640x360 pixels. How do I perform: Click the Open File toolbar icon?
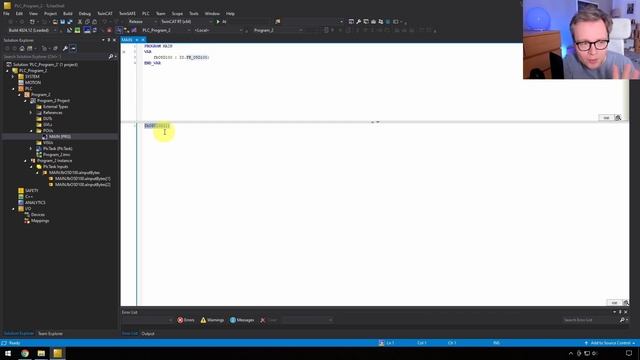click(x=55, y=22)
